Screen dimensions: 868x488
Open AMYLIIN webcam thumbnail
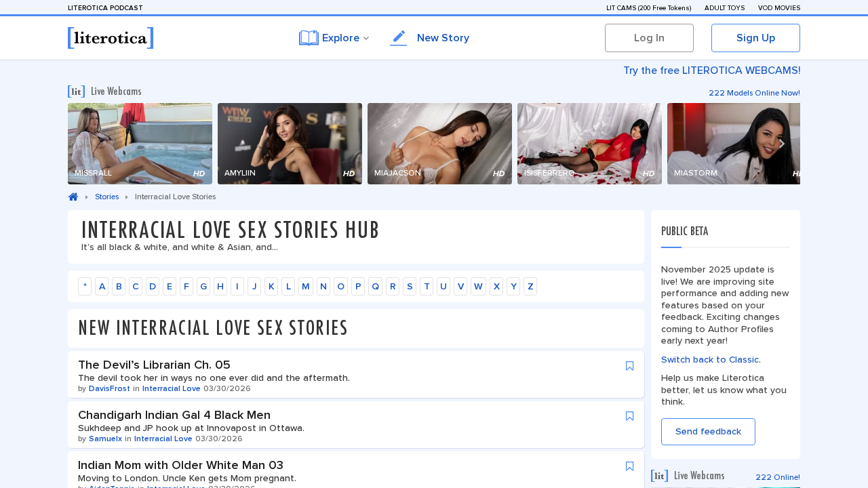[290, 144]
